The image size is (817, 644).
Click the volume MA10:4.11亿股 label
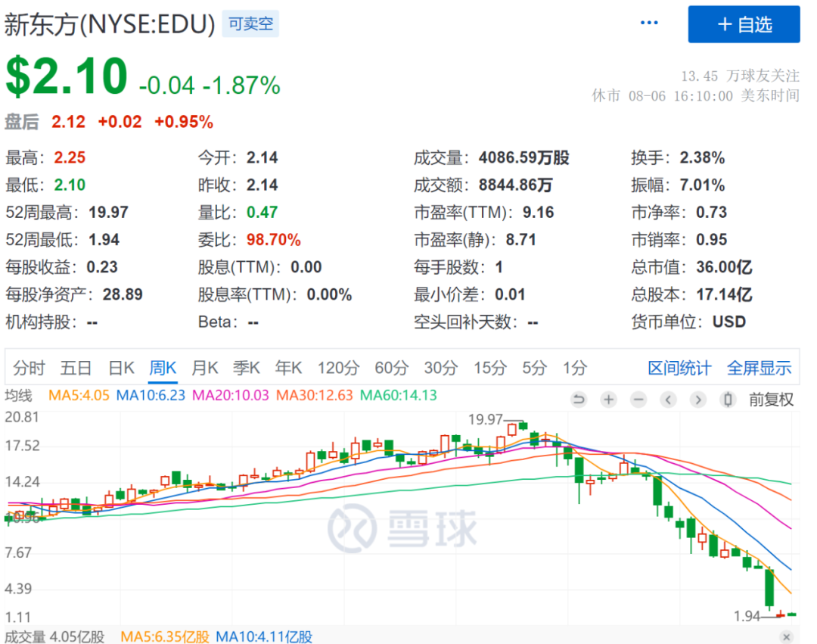tap(264, 636)
